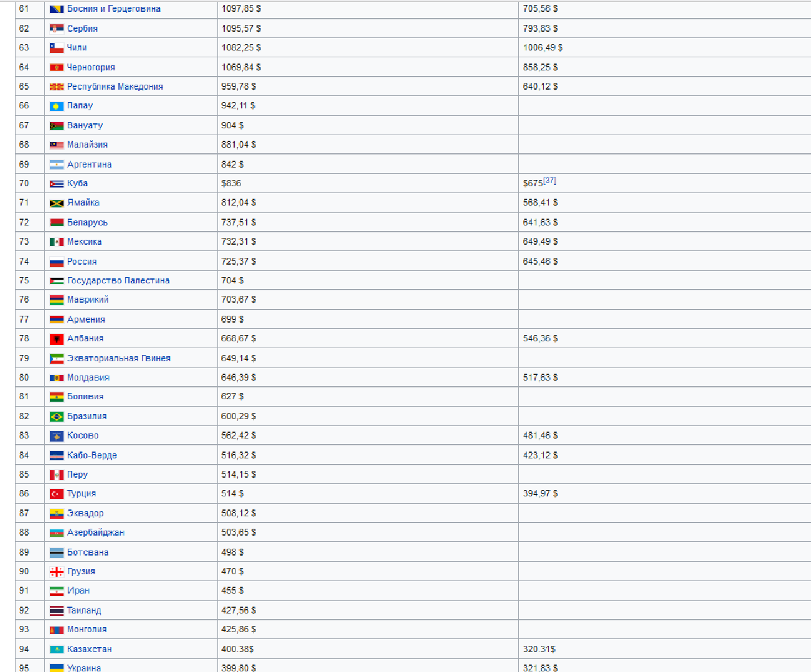
Task: Open the Босния и Герцеговина link
Action: tap(113, 9)
